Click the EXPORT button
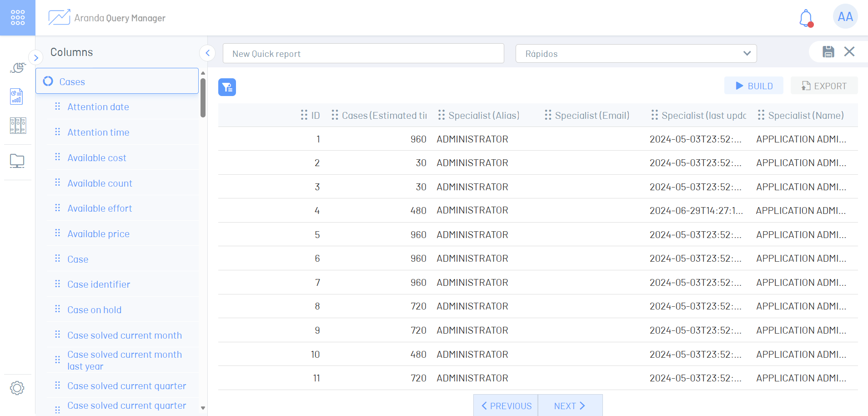 pyautogui.click(x=824, y=86)
